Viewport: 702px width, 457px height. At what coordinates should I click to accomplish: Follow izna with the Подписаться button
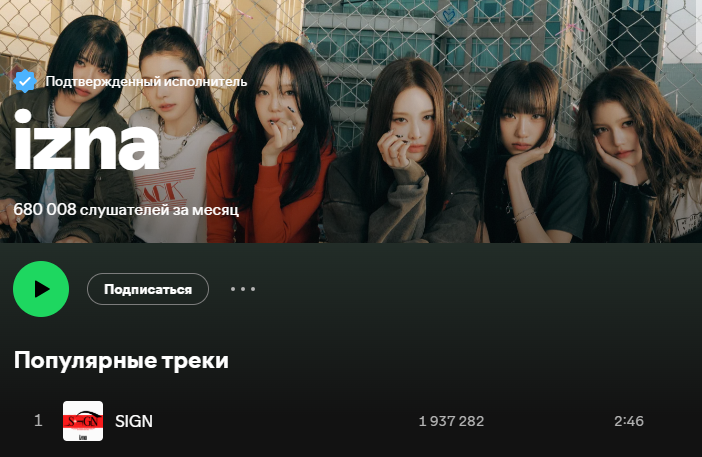pos(148,289)
